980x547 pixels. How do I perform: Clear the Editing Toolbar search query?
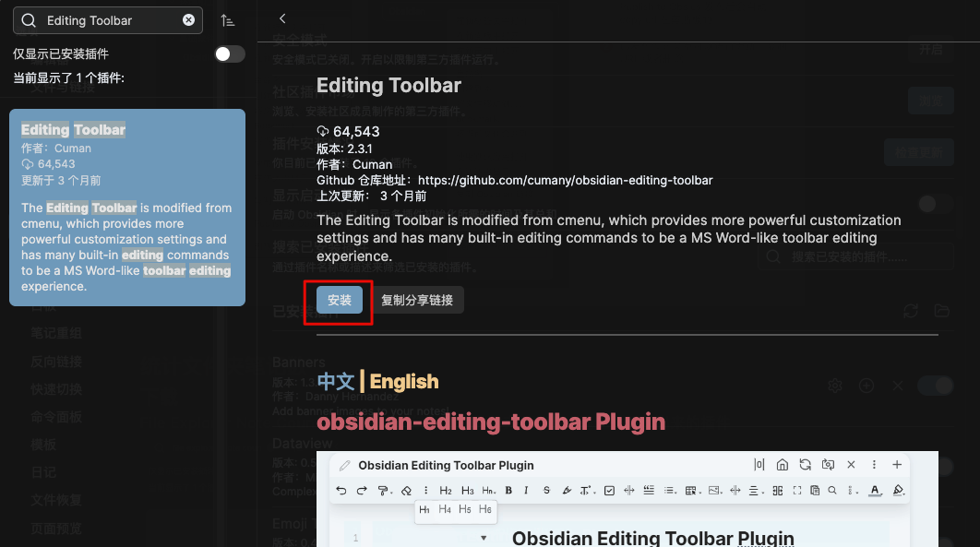188,19
